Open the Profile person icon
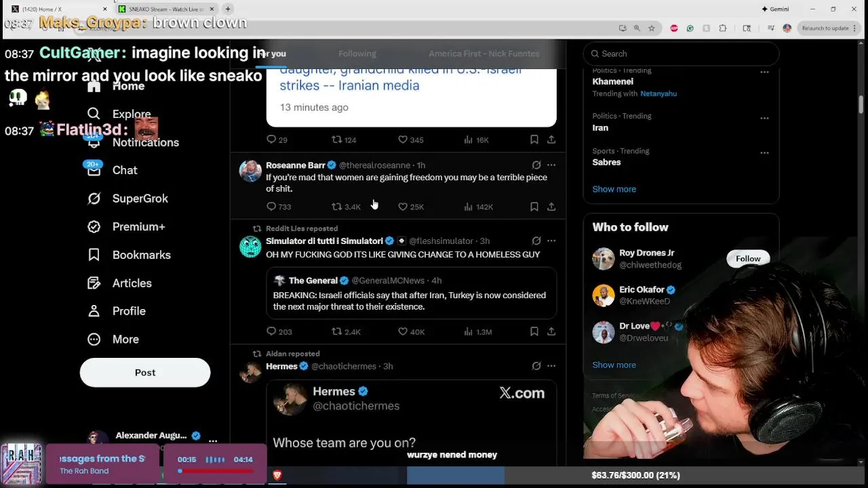 point(94,311)
